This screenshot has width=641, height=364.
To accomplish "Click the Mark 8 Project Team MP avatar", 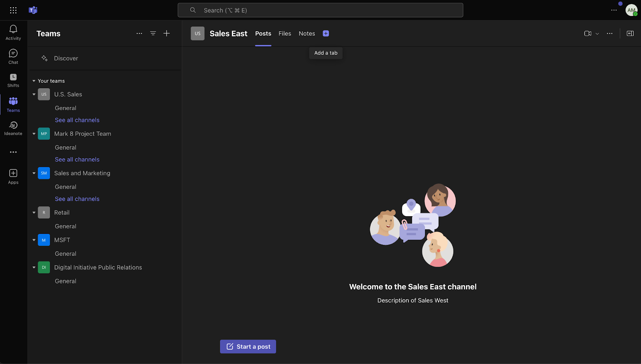I will click(x=44, y=134).
